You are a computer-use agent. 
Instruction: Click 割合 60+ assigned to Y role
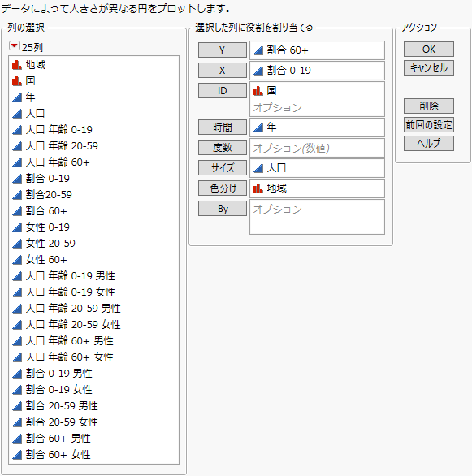pyautogui.click(x=317, y=50)
